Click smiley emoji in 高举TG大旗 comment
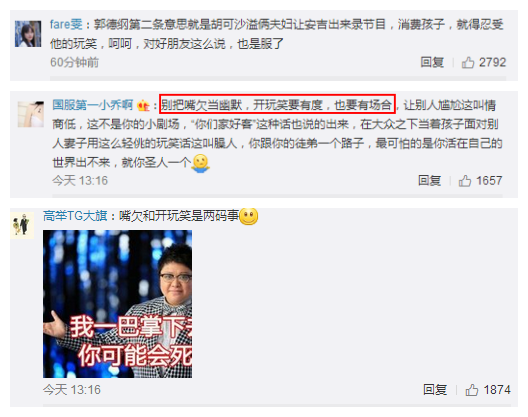The width and height of the screenshot is (528, 417). (249, 216)
